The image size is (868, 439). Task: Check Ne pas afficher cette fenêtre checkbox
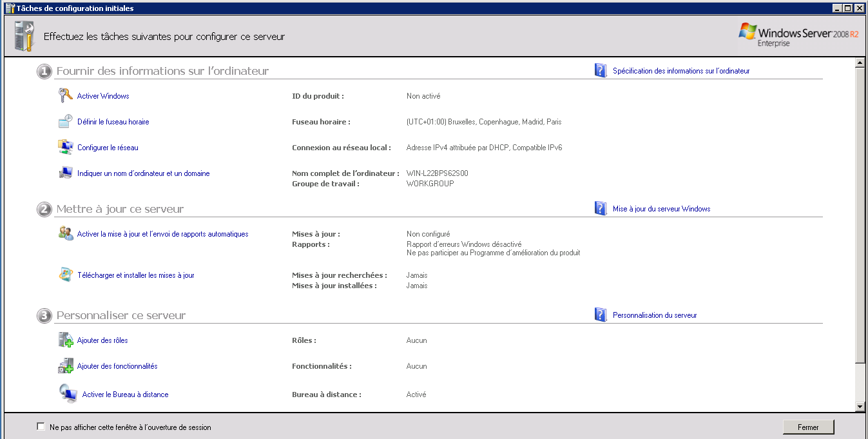click(x=41, y=427)
